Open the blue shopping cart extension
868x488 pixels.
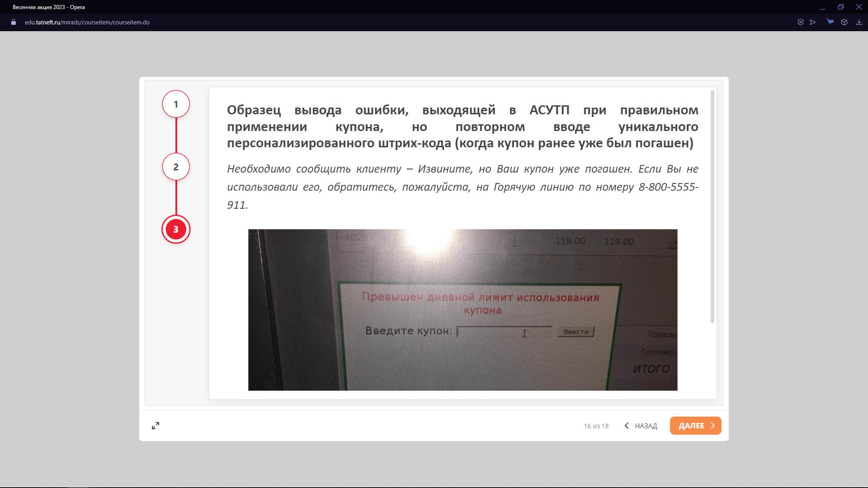click(830, 22)
